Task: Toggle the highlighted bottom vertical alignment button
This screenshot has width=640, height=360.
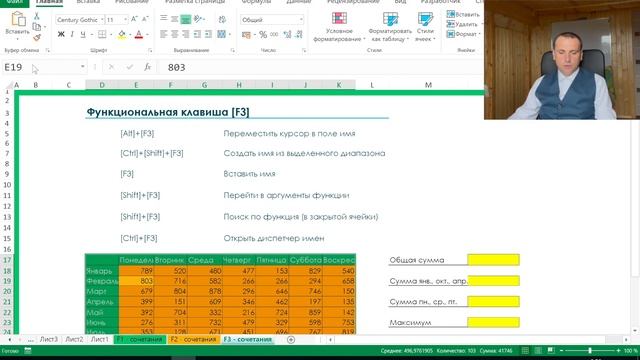Action: 186,19
